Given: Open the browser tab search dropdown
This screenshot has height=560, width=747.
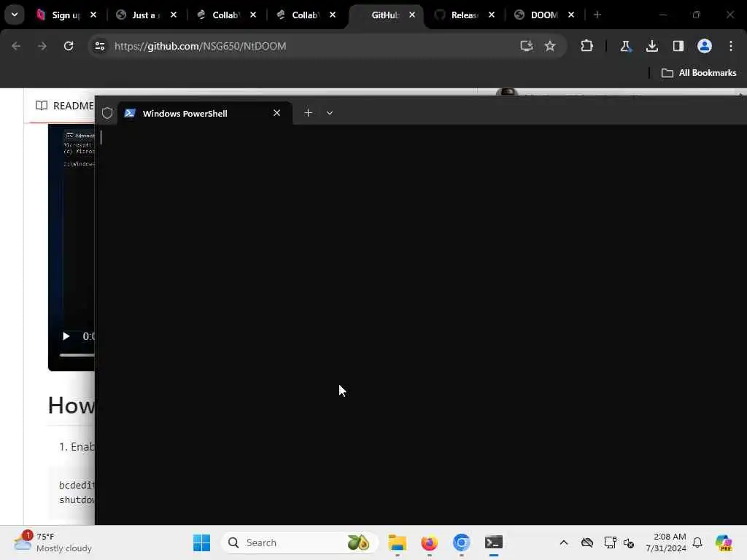Looking at the screenshot, I should pyautogui.click(x=15, y=15).
